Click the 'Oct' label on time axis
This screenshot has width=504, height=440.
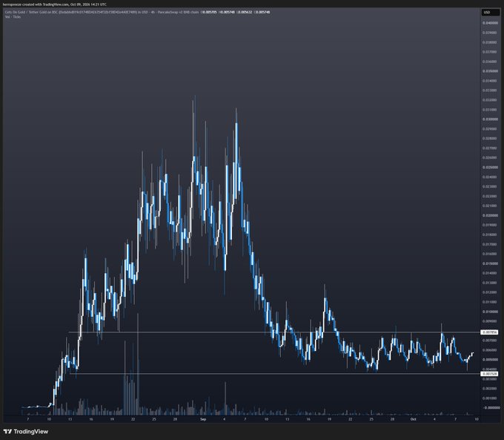[x=414, y=419]
